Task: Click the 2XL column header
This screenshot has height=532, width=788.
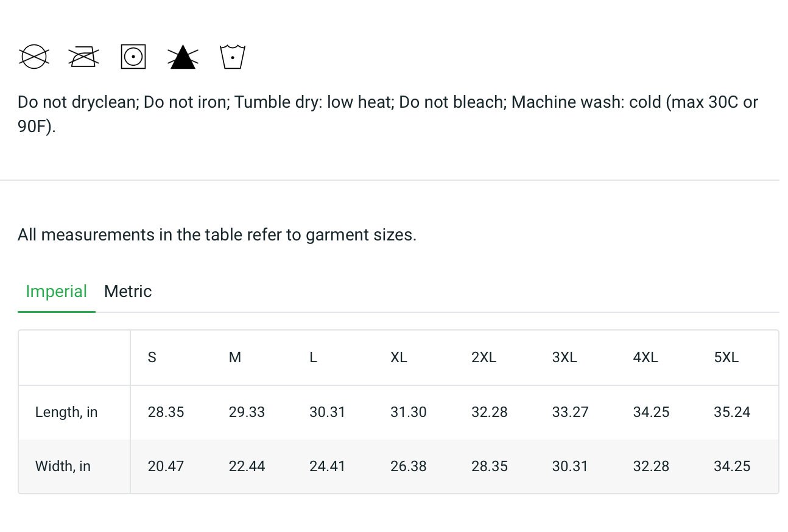Action: coord(484,357)
